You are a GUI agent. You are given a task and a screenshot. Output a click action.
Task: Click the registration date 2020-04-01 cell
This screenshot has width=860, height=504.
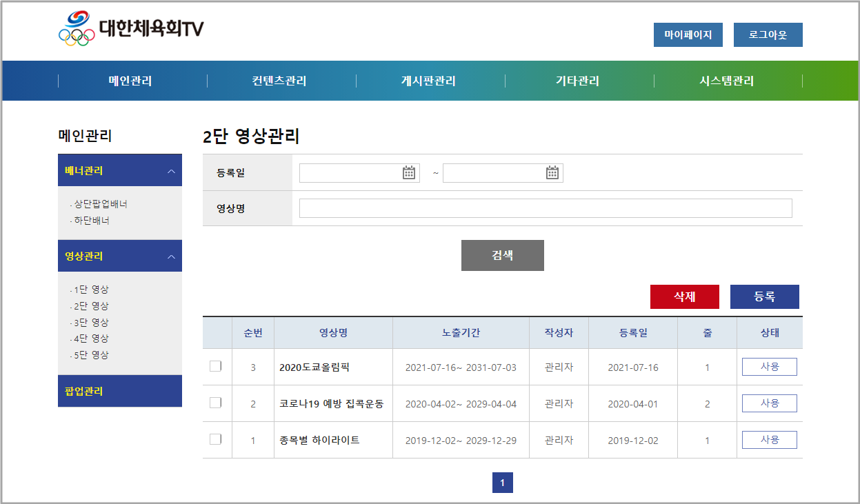(x=633, y=404)
